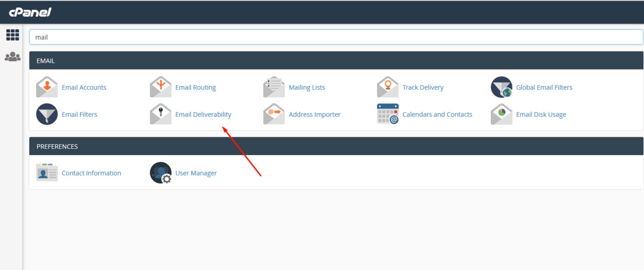Open the home grid icon in sidebar

click(13, 35)
